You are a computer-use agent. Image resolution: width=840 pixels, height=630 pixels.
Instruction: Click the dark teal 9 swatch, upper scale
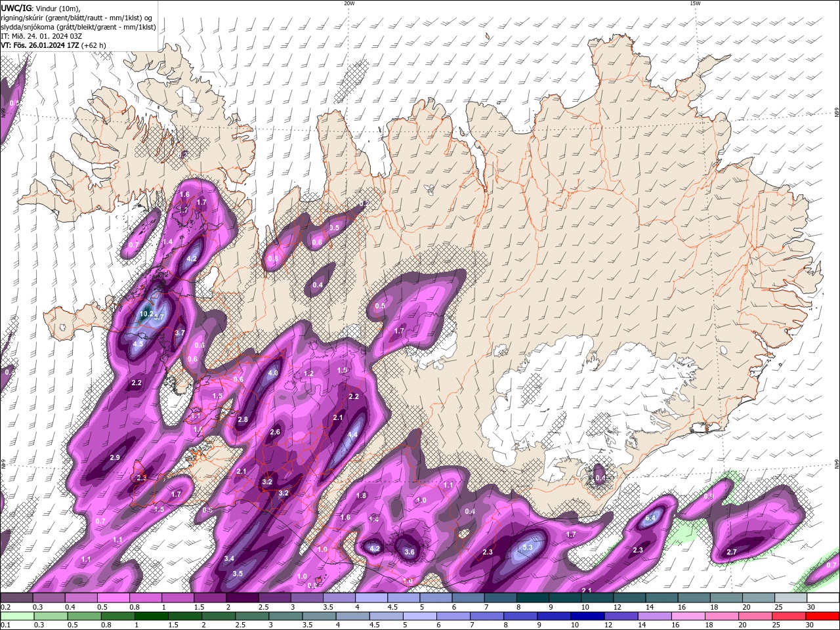(x=565, y=597)
